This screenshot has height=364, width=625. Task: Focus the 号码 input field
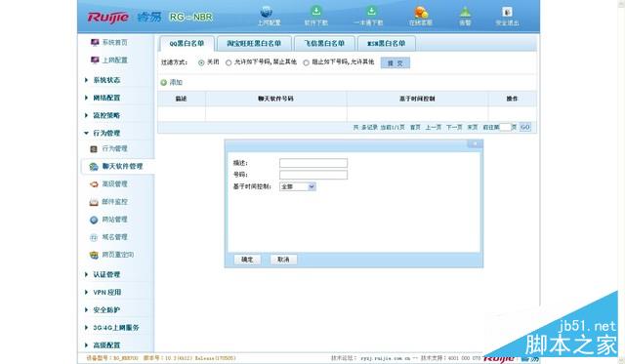(313, 175)
